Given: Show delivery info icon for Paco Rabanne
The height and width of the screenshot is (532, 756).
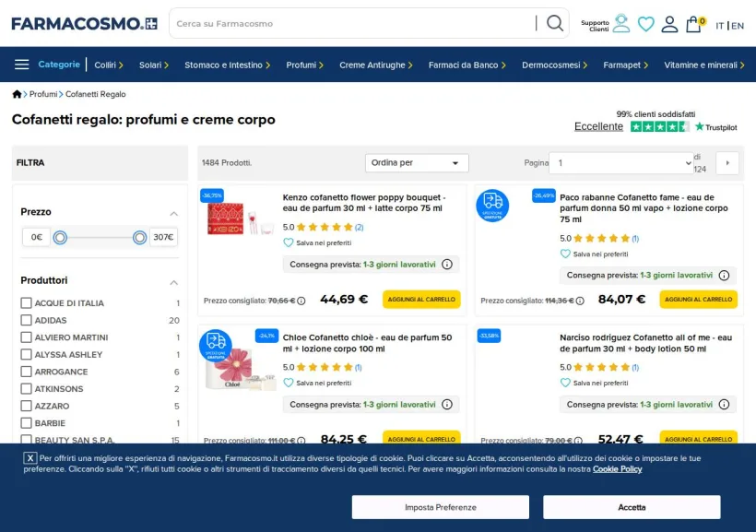Looking at the screenshot, I should (724, 276).
